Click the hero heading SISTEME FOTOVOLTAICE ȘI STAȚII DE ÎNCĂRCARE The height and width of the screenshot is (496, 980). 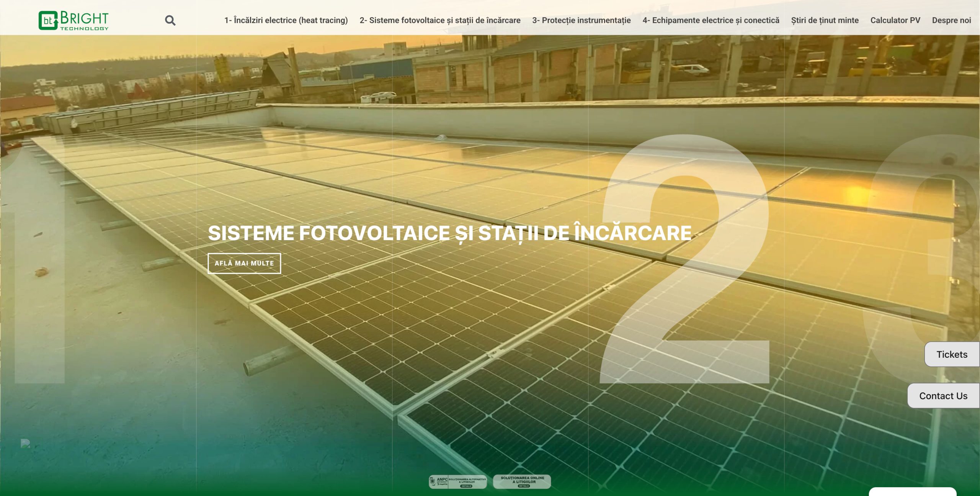click(x=450, y=233)
